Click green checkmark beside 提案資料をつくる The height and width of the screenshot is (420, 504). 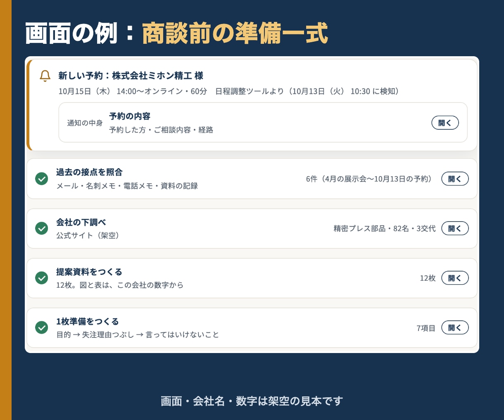click(41, 278)
